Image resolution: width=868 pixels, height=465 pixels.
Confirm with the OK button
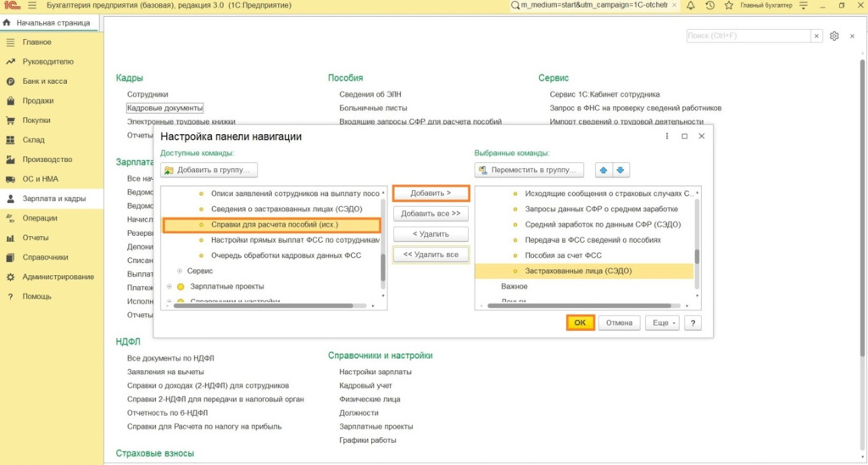point(580,322)
